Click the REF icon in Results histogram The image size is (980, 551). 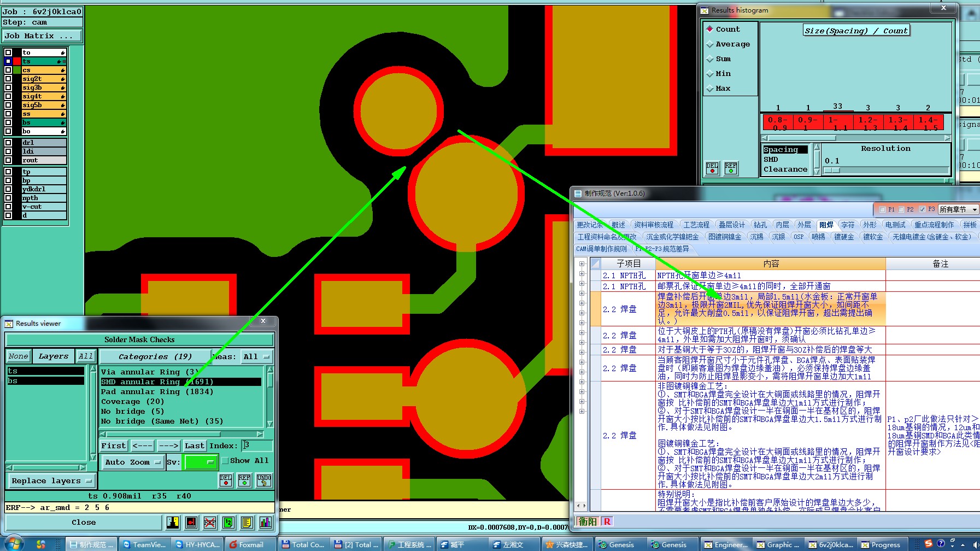[x=731, y=168]
